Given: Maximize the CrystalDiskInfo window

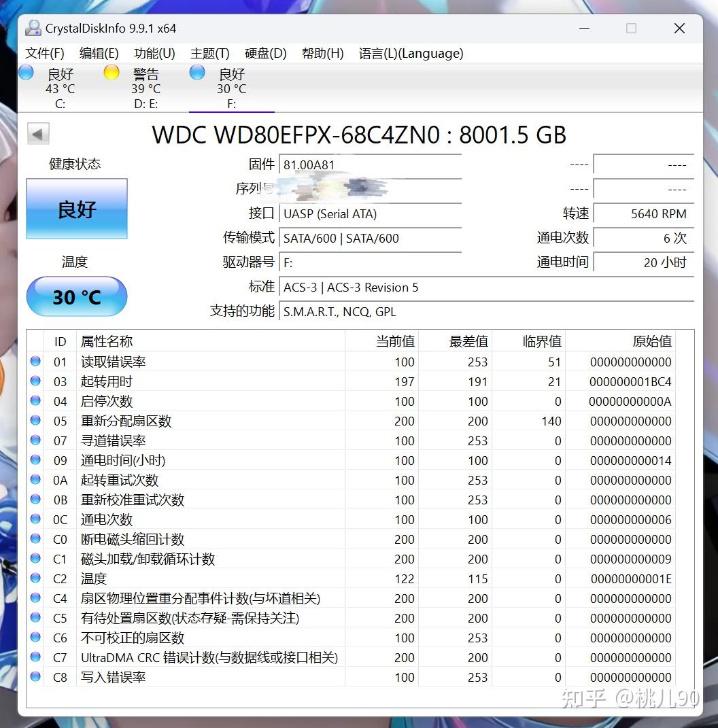Looking at the screenshot, I should coord(631,29).
